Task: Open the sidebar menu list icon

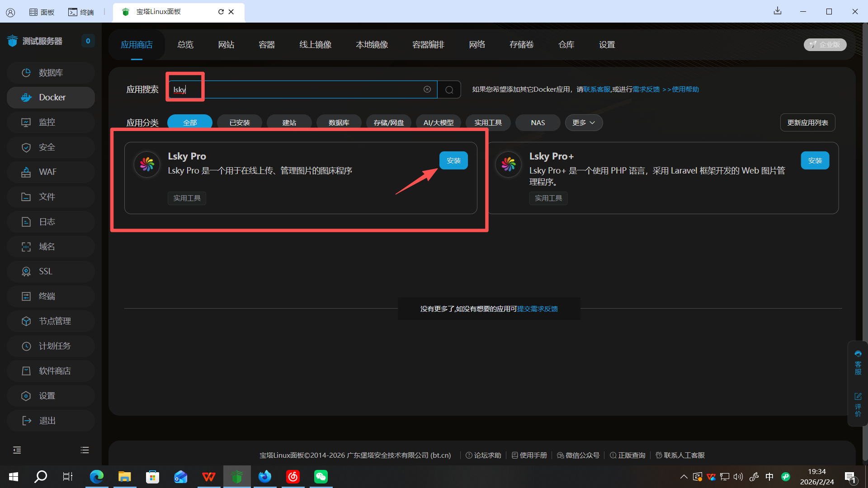Action: [x=85, y=450]
